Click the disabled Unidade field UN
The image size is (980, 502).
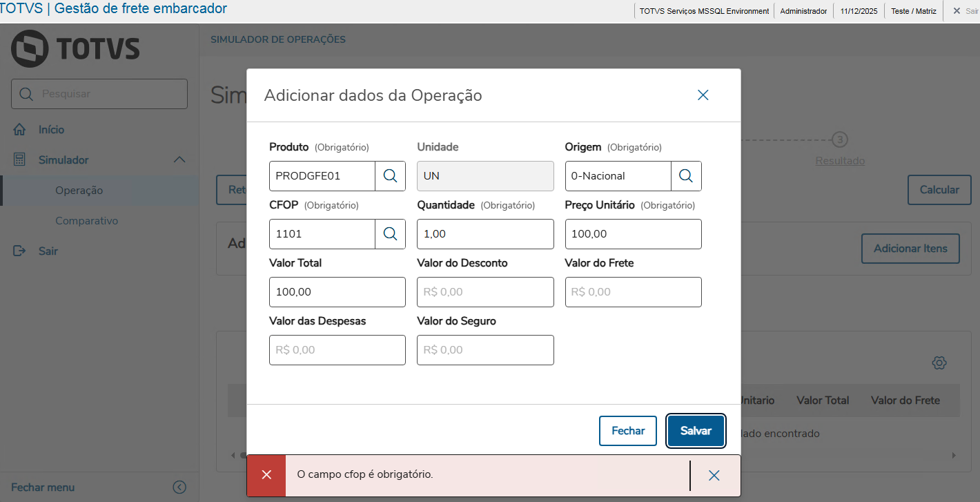(x=485, y=176)
